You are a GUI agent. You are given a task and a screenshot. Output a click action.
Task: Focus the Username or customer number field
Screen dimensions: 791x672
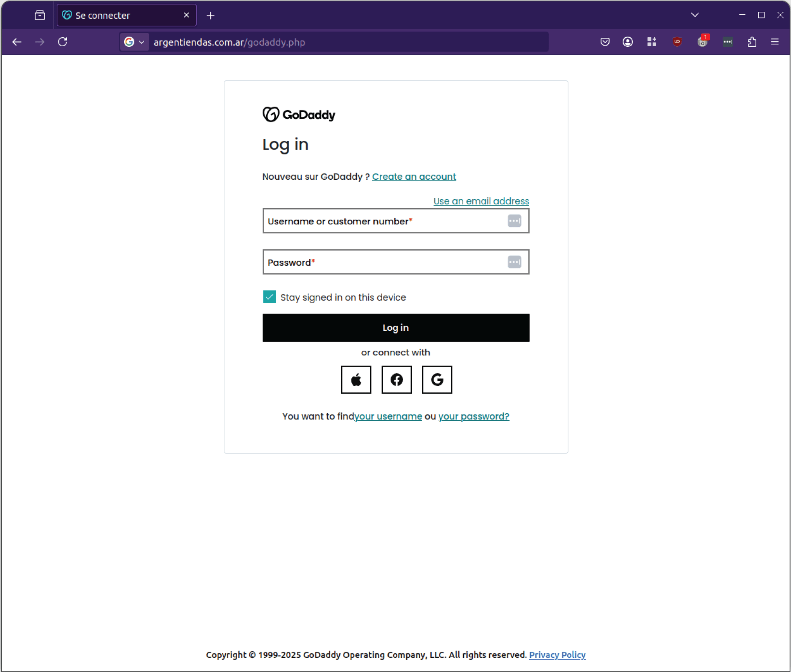pos(381,221)
